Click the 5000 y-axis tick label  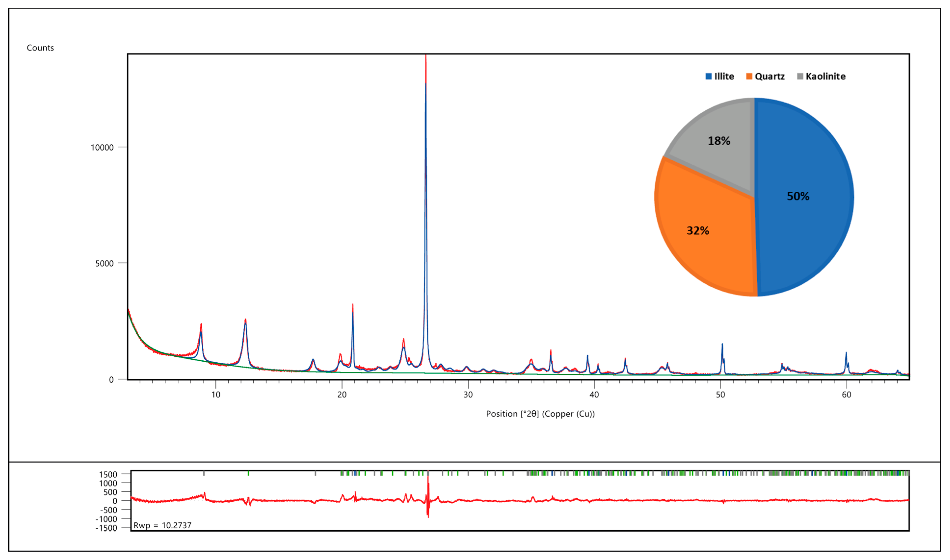click(x=104, y=263)
